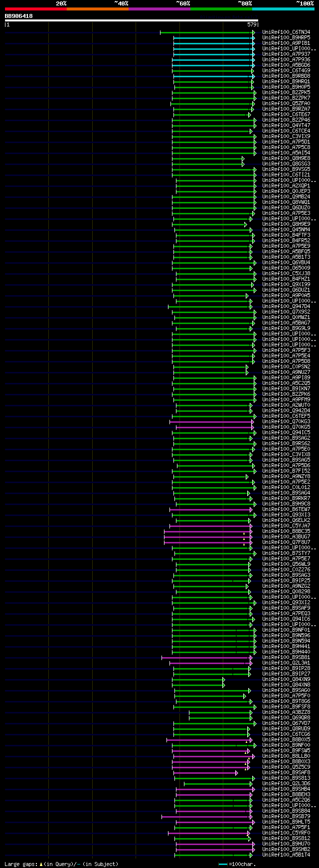Click the white query sequence bar
The height and width of the screenshot is (868, 319).
tap(132, 21)
